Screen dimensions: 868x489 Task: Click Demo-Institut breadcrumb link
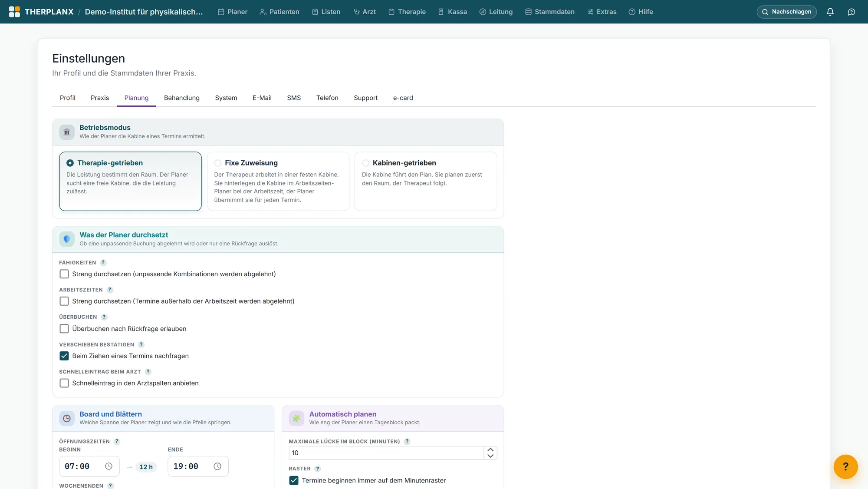pyautogui.click(x=144, y=12)
